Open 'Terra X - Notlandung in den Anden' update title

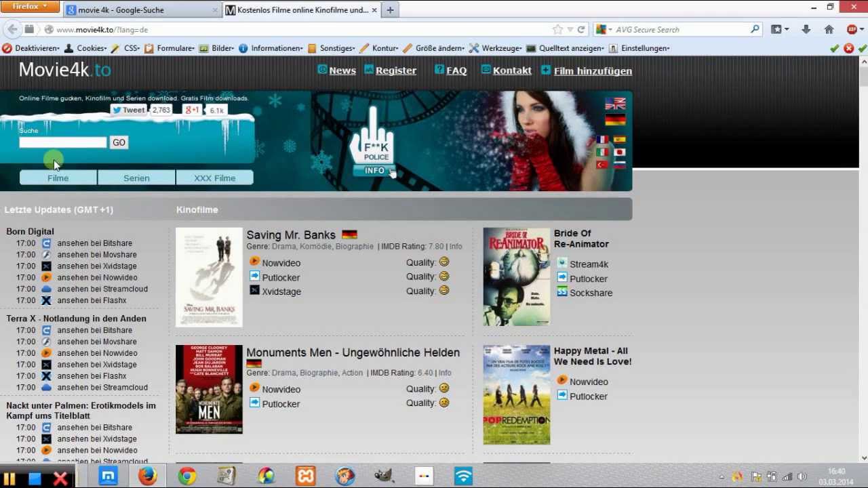coord(76,319)
